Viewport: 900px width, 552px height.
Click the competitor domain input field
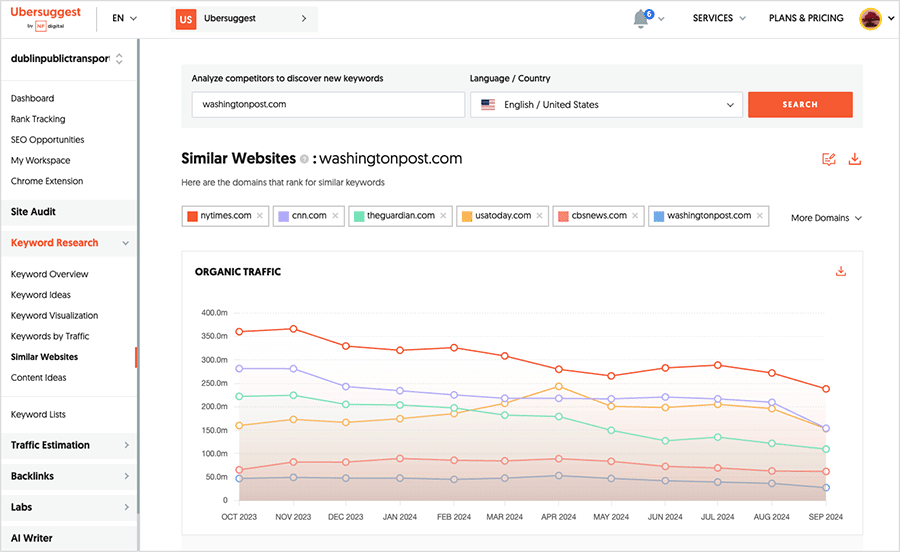pyautogui.click(x=328, y=104)
